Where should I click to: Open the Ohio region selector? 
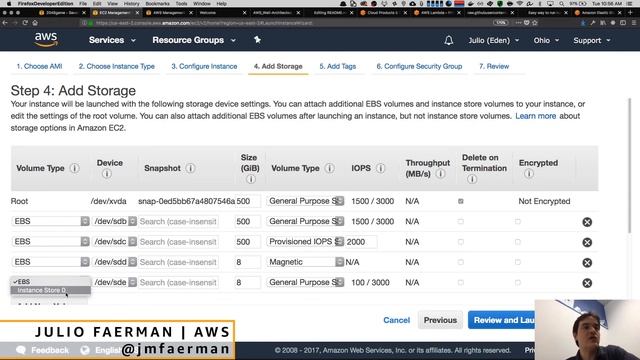click(546, 40)
